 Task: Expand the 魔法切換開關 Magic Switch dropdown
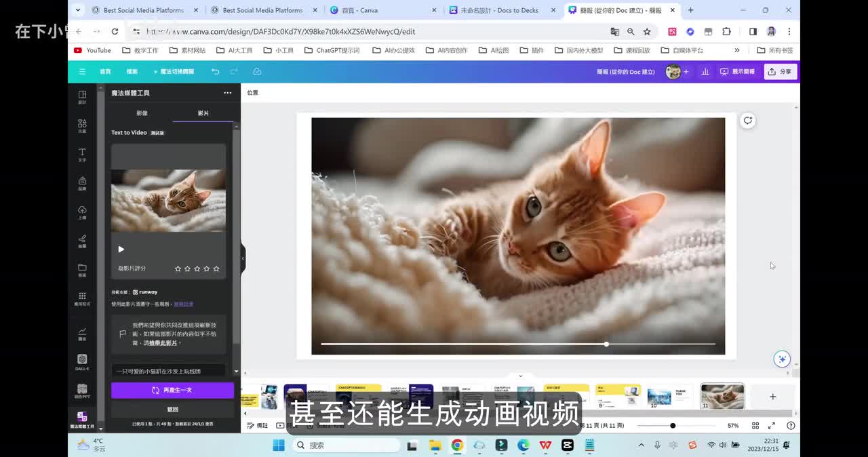click(174, 71)
